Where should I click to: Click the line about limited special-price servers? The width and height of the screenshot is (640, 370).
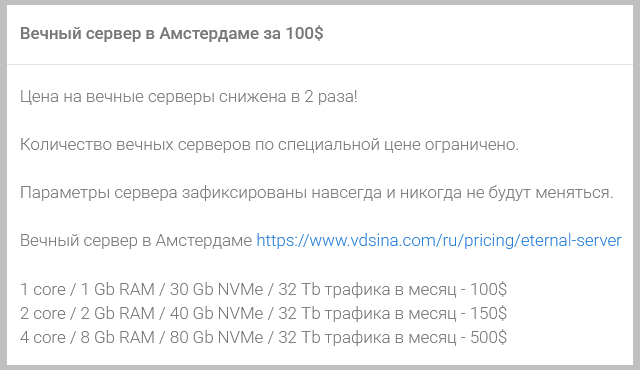point(269,145)
